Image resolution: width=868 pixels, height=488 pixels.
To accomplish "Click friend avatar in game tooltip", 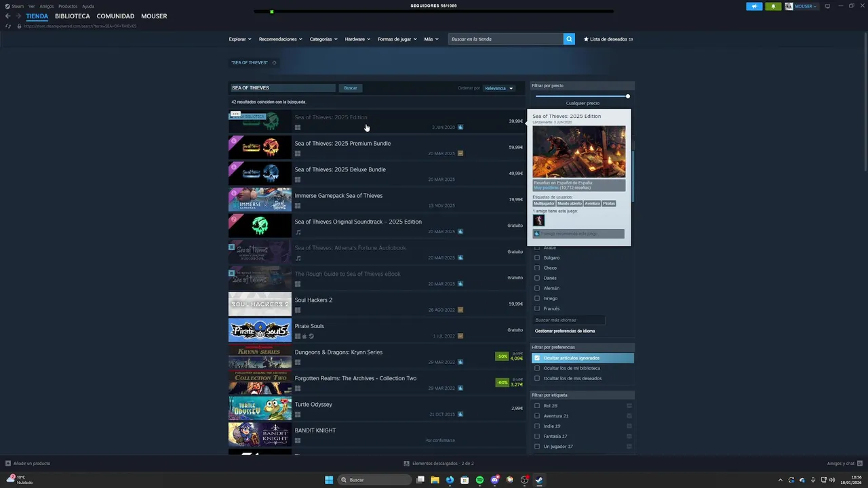I will coord(539,220).
